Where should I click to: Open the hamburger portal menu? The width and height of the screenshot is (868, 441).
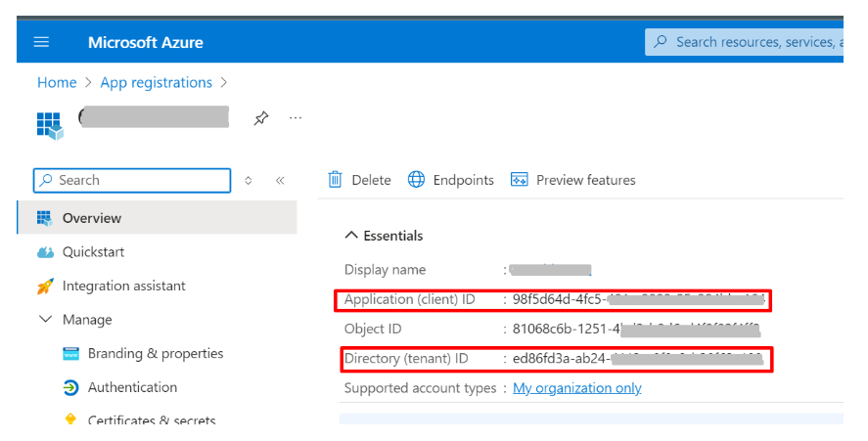41,42
